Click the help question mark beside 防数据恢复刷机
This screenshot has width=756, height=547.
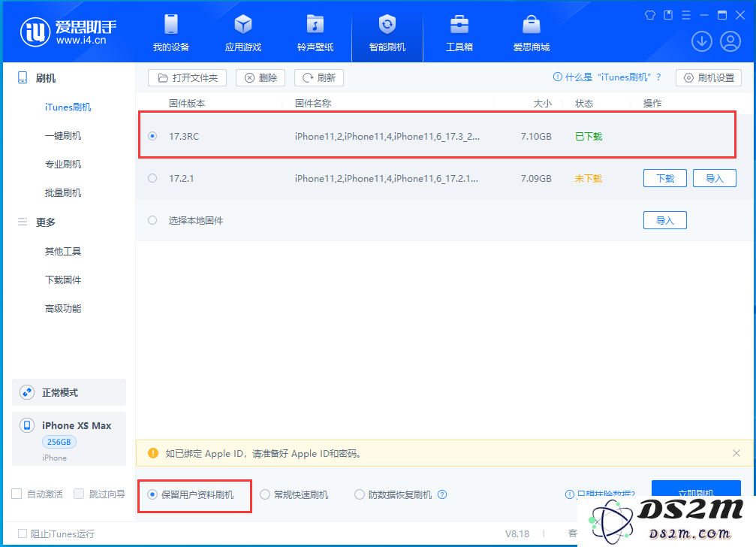(442, 494)
